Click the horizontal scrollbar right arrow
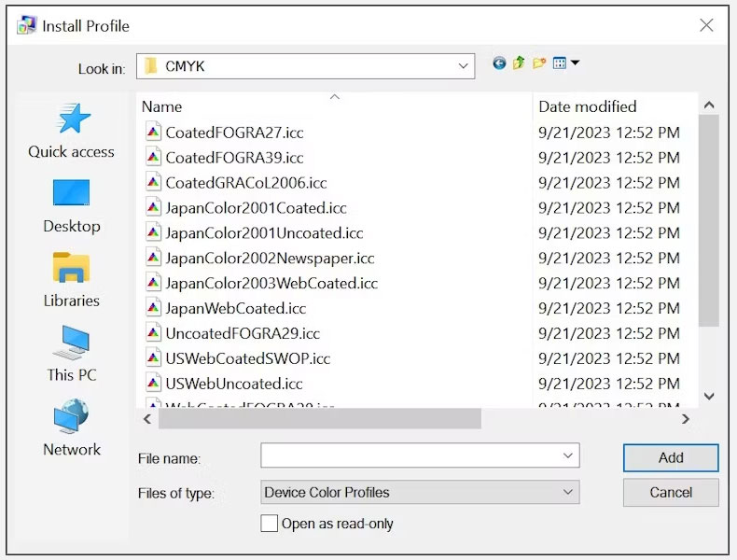Image resolution: width=737 pixels, height=560 pixels. tap(686, 418)
